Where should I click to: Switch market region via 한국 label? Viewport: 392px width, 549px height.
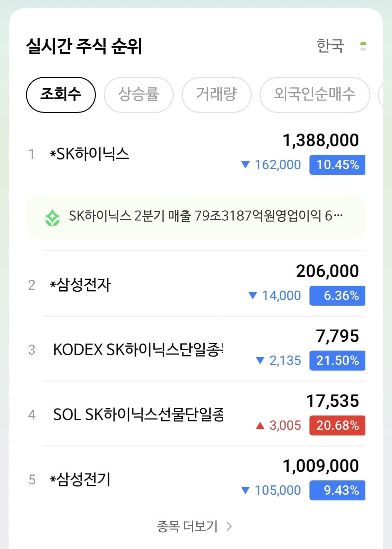click(330, 46)
